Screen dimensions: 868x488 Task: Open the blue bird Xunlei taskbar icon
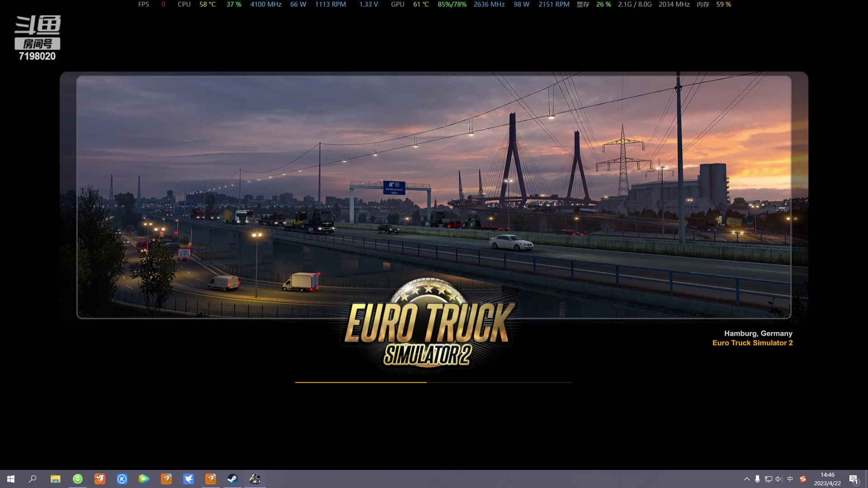click(189, 479)
